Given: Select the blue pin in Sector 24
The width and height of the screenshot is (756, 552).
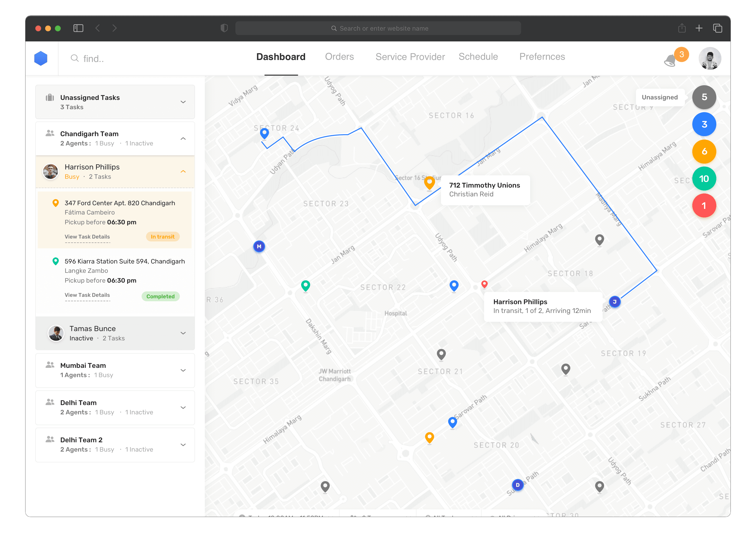Looking at the screenshot, I should (x=264, y=134).
